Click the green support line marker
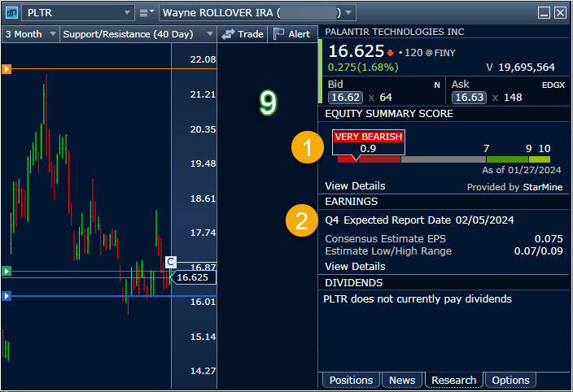 [7, 271]
